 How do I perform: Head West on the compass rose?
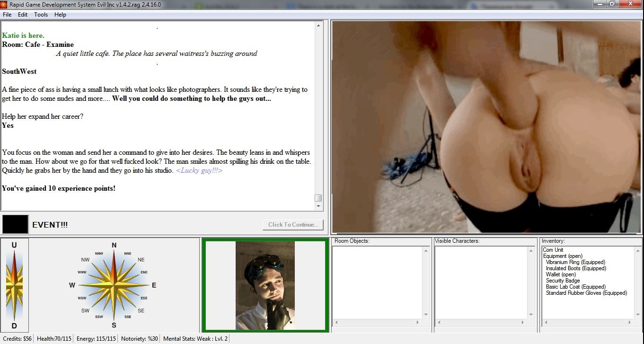tap(72, 285)
